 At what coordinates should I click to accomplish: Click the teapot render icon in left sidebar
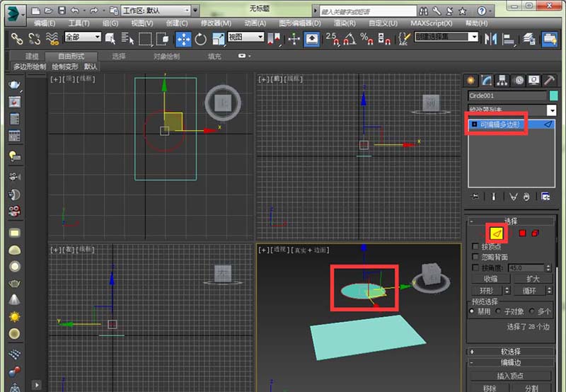pos(14,85)
